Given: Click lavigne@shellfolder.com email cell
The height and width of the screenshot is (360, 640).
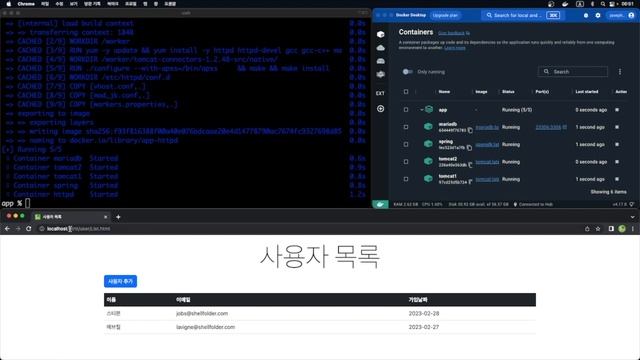Looking at the screenshot, I should 205,327.
